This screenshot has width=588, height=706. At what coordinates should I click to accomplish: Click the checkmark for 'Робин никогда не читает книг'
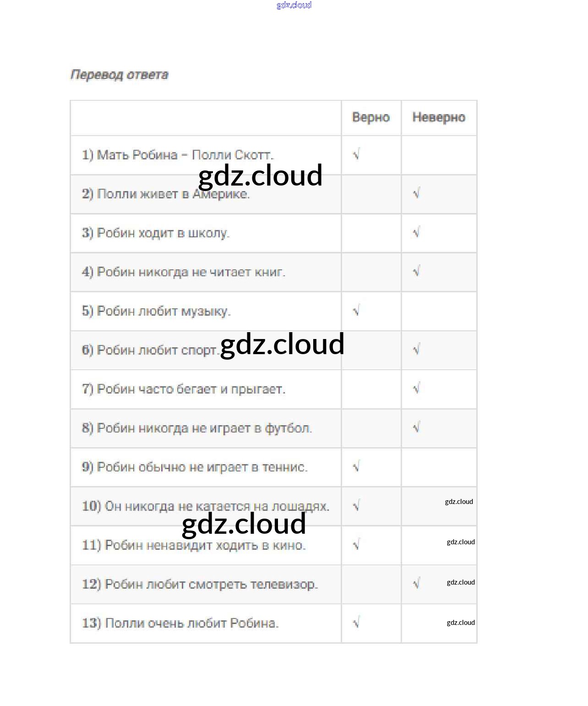[x=416, y=271]
